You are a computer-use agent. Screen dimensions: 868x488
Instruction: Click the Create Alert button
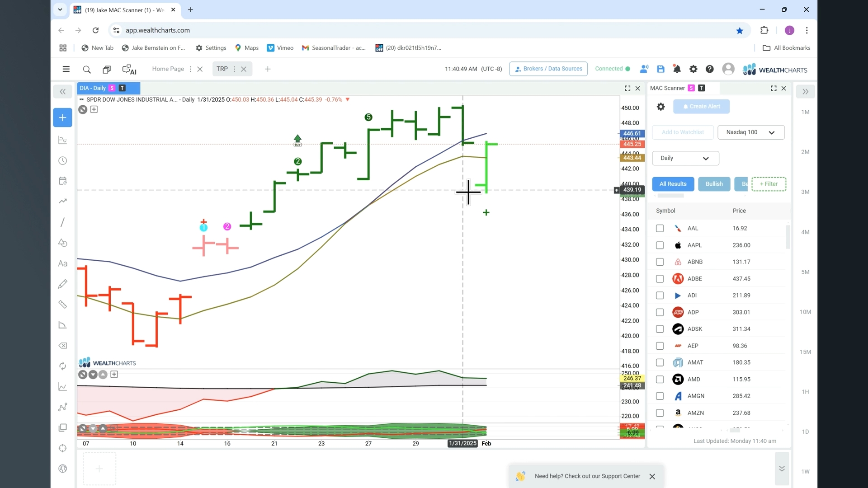click(x=701, y=107)
